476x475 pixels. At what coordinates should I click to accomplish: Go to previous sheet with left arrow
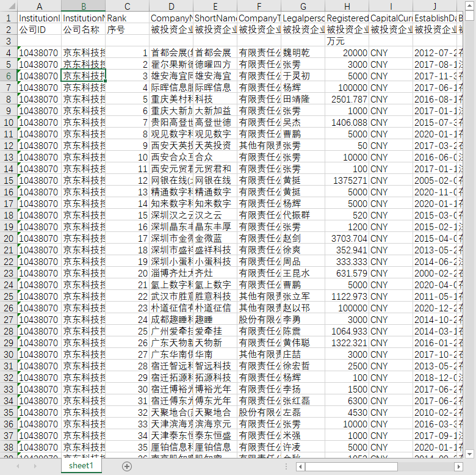[x=18, y=466]
